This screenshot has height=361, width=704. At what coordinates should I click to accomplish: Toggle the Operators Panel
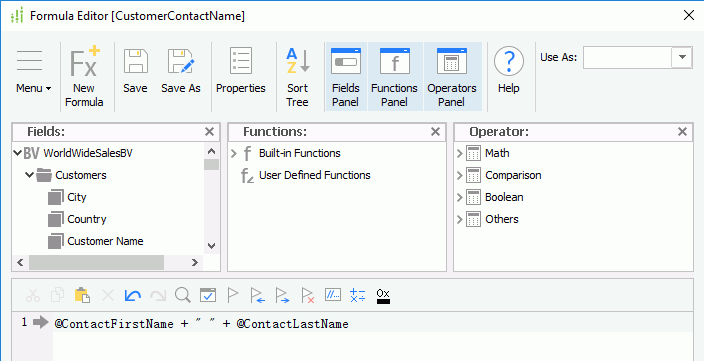click(452, 77)
